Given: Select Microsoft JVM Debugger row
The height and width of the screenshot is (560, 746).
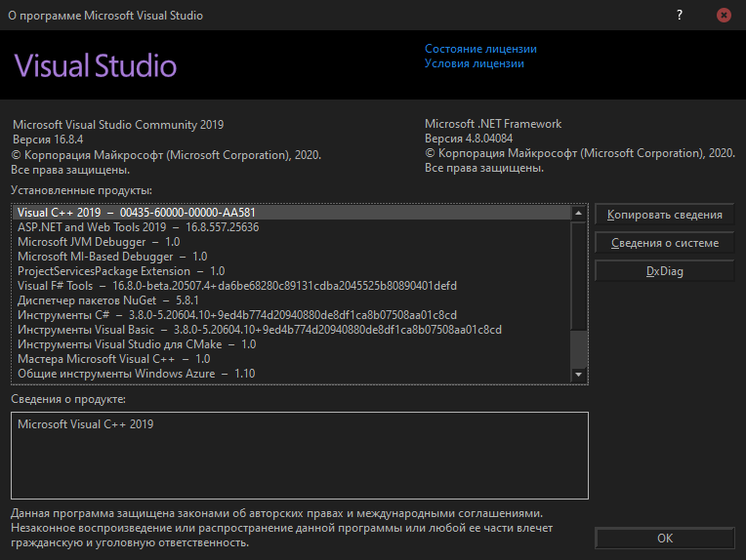Looking at the screenshot, I should (293, 242).
